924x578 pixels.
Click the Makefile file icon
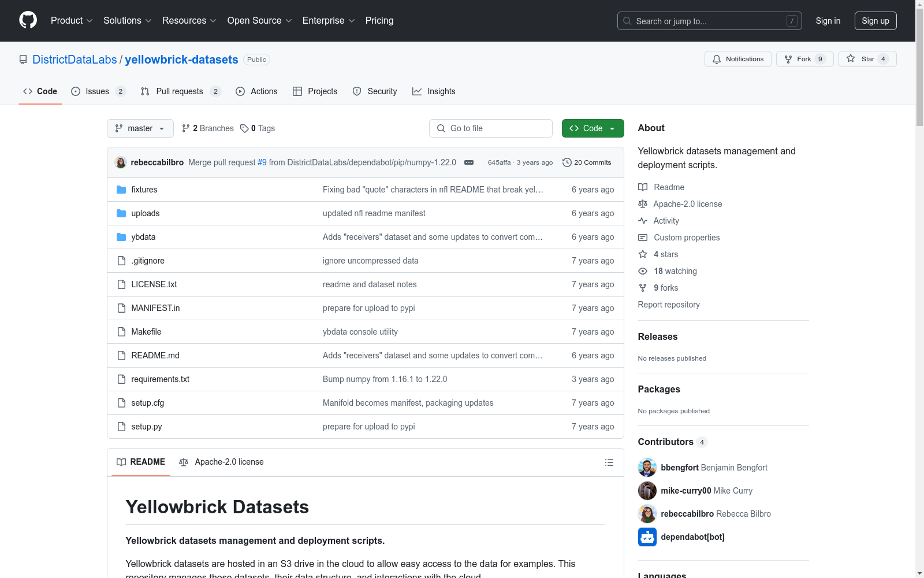(121, 332)
